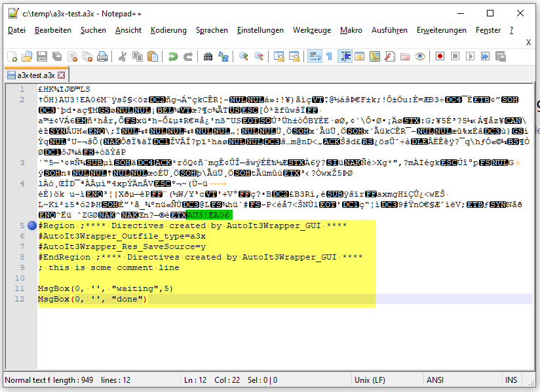Open the Makro menu
Image resolution: width=540 pixels, height=392 pixels.
pos(351,30)
